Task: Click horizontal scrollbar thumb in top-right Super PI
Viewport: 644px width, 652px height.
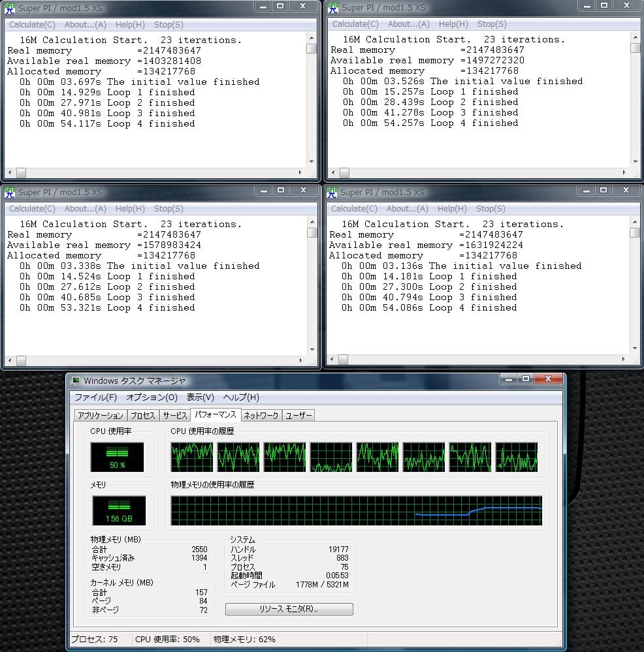Action: (344, 172)
